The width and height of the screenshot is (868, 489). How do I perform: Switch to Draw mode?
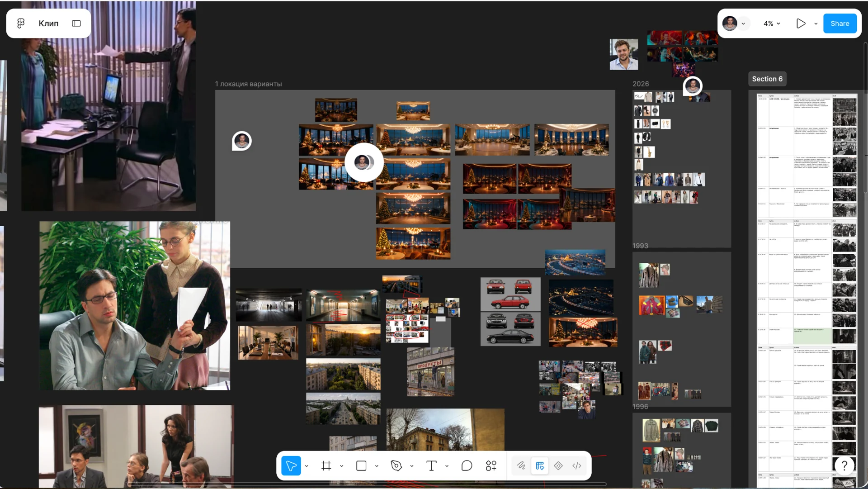pyautogui.click(x=521, y=465)
